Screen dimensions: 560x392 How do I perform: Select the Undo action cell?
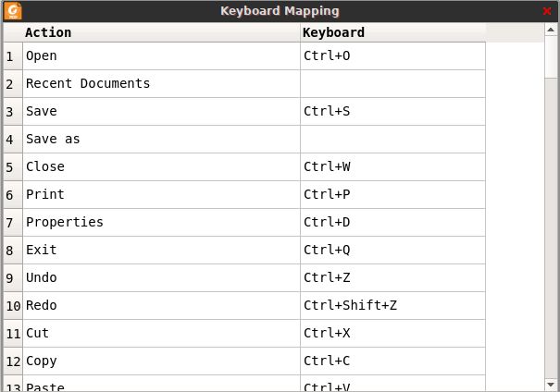[x=161, y=278]
